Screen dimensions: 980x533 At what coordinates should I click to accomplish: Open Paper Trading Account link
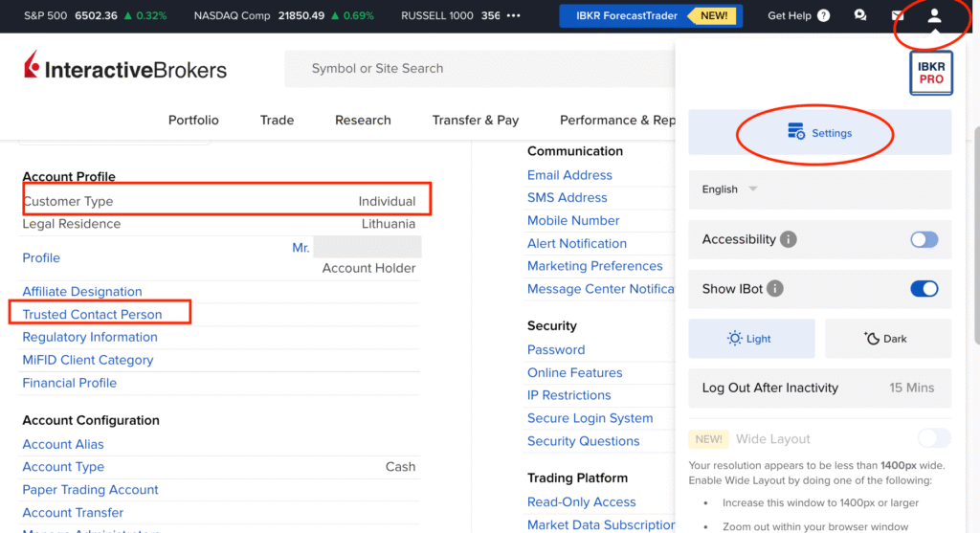[x=90, y=490]
